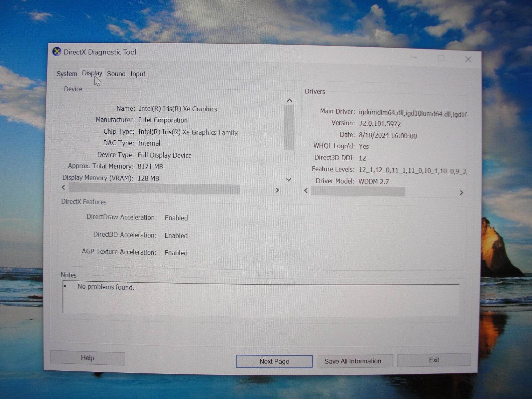
Task: Select the Input tab
Action: (137, 73)
